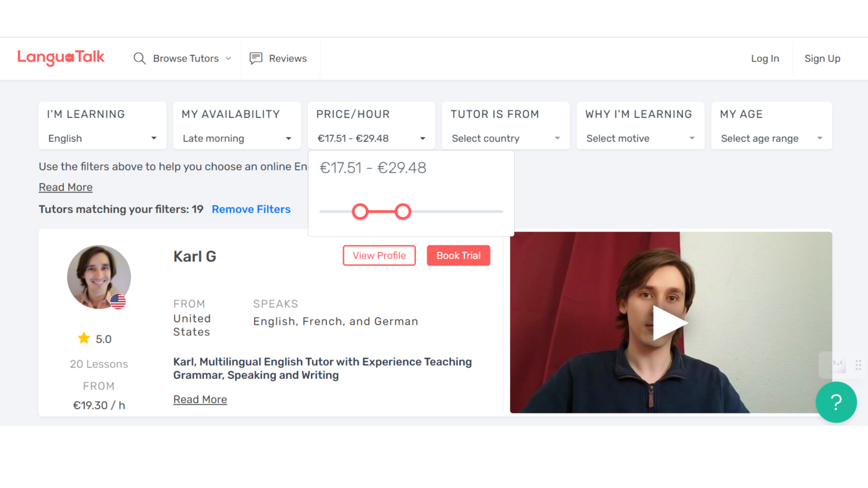
Task: Open the Browse Tutors menu
Action: point(185,58)
